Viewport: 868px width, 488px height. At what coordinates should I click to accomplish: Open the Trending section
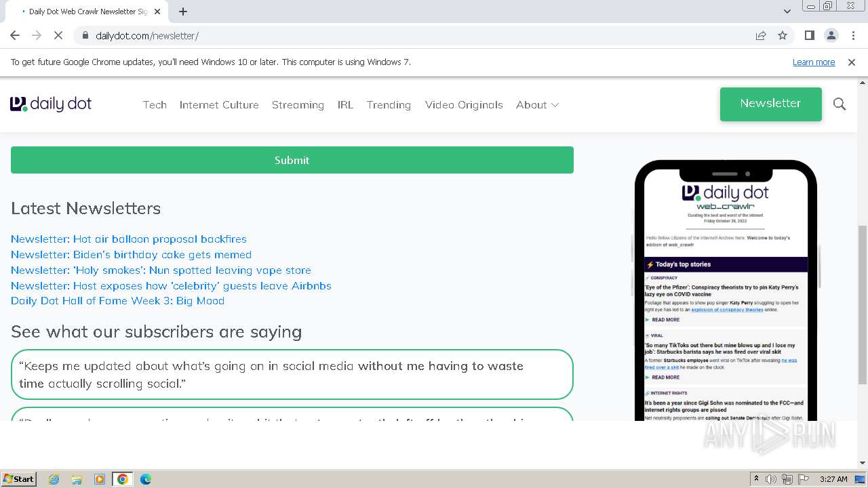coord(389,104)
